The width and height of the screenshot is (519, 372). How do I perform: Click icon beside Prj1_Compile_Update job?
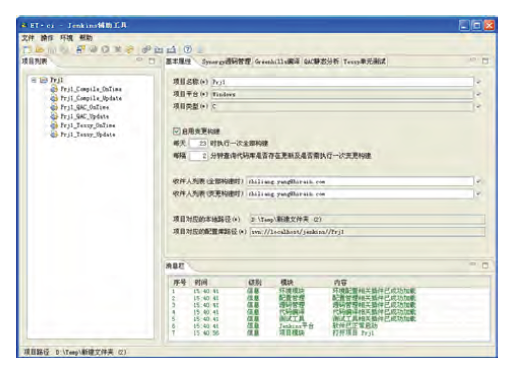[x=54, y=98]
